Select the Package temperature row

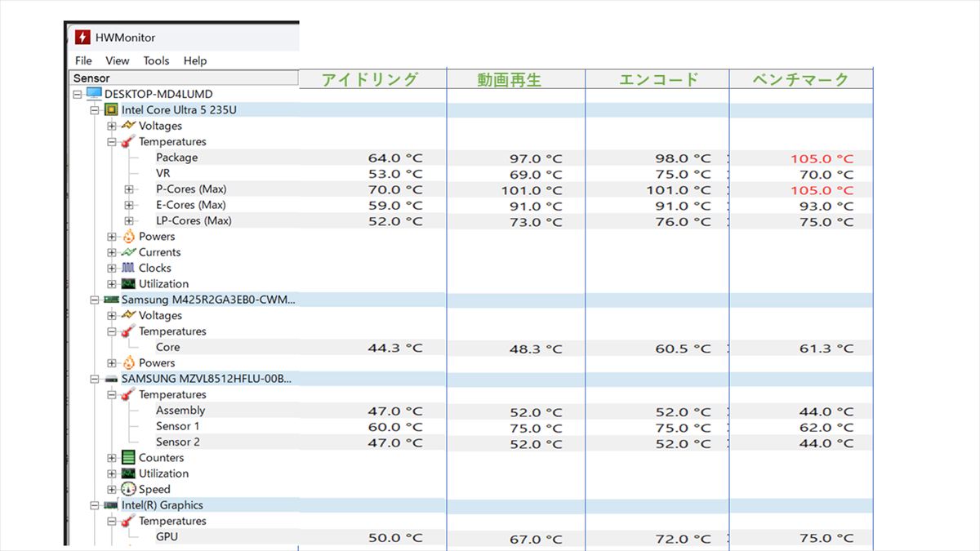[176, 158]
